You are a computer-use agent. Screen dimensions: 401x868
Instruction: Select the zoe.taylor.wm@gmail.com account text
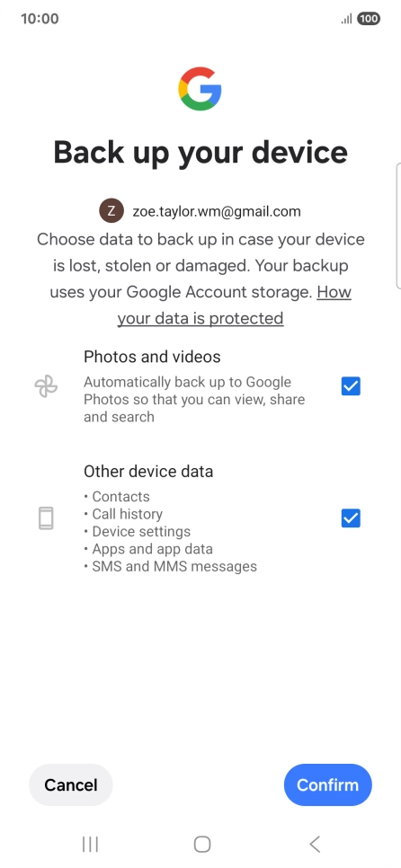217,211
